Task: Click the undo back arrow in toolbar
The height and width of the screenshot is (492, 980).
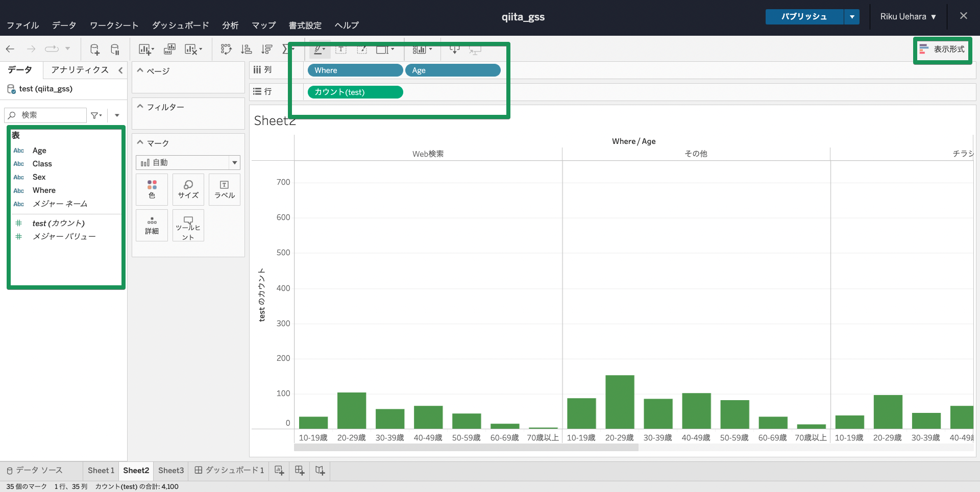Action: (10, 49)
